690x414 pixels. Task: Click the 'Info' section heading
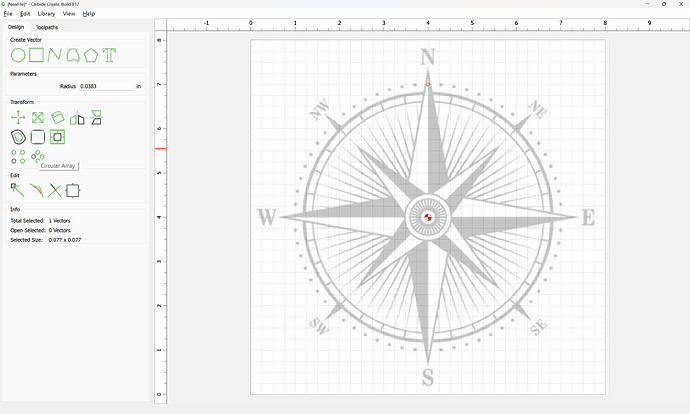pos(15,209)
